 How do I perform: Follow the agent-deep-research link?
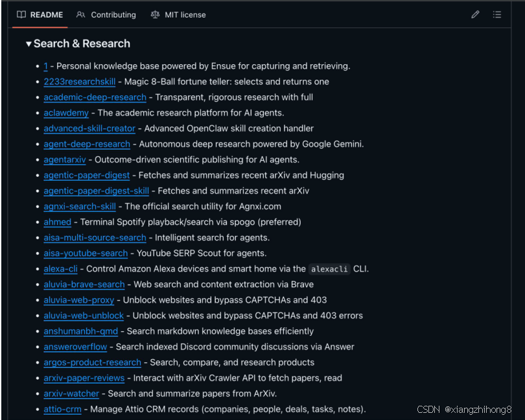tap(87, 144)
